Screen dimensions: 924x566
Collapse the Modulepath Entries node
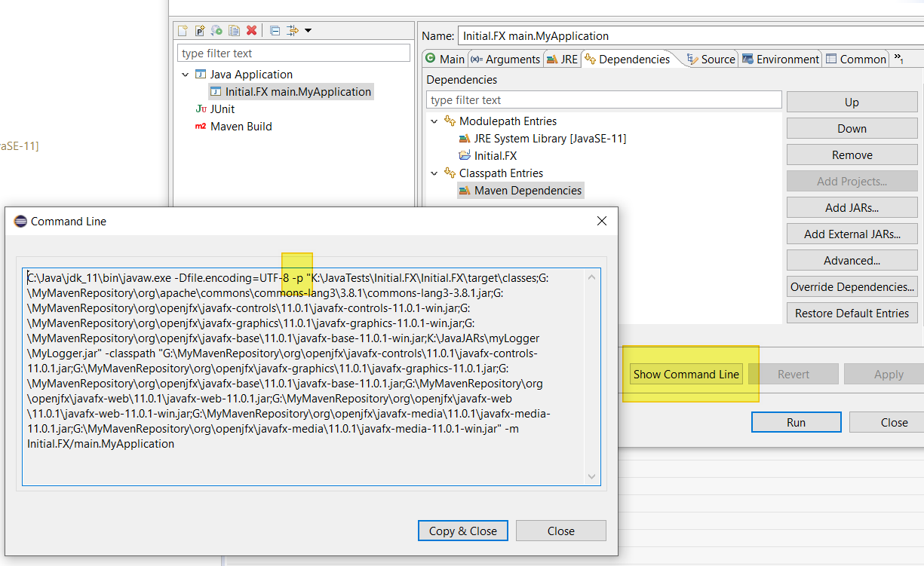click(434, 121)
